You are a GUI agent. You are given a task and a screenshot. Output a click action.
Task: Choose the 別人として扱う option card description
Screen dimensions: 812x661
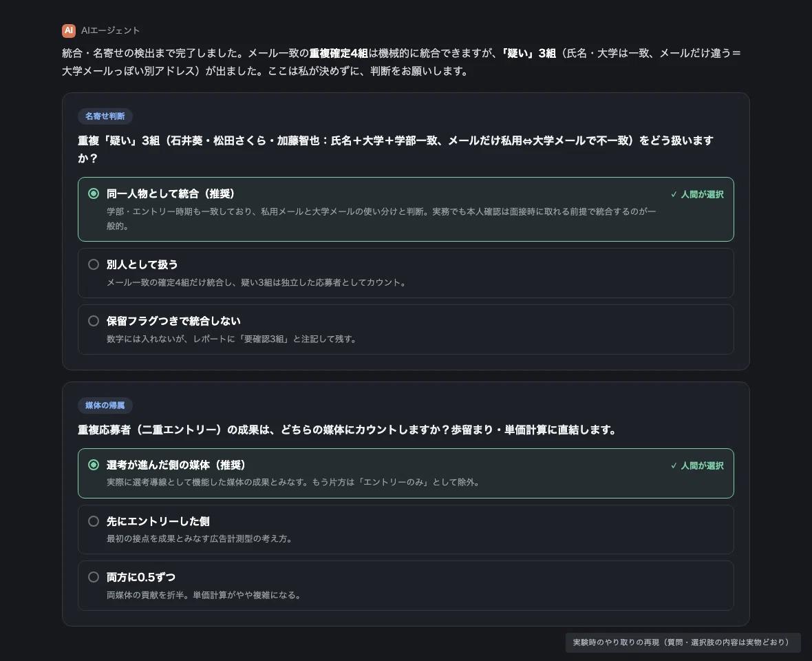coord(257,282)
